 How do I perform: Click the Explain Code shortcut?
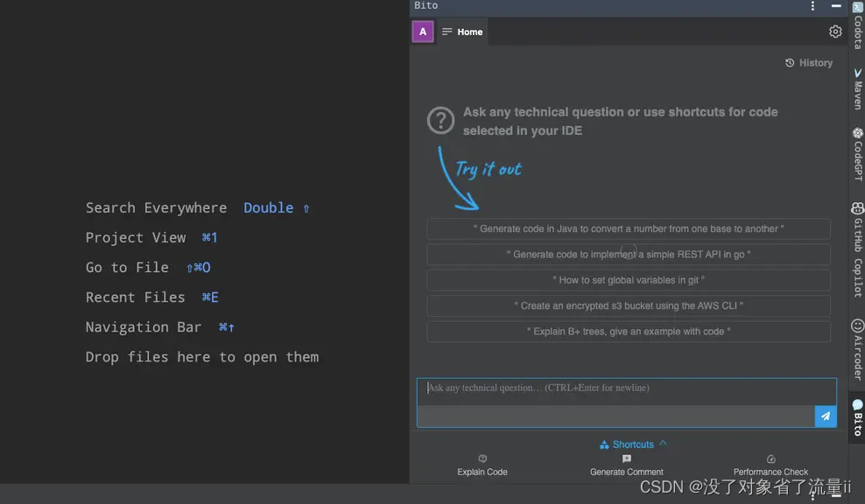click(x=482, y=466)
